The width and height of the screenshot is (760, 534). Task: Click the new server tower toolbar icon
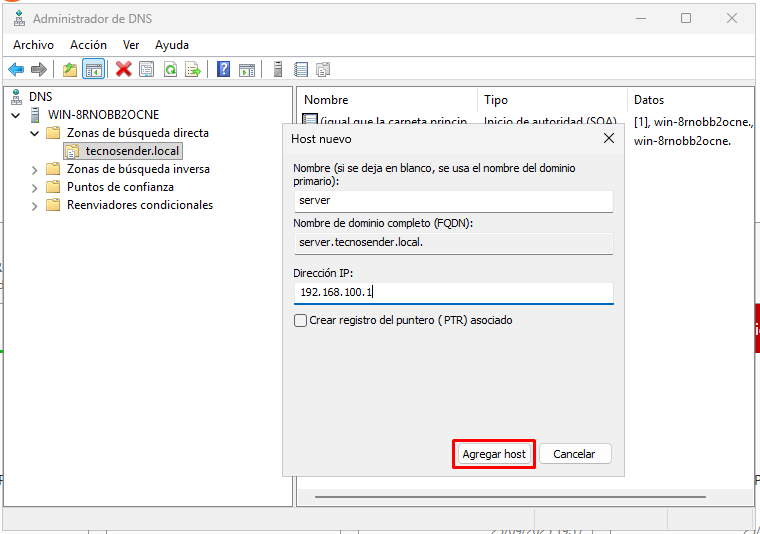pyautogui.click(x=277, y=69)
